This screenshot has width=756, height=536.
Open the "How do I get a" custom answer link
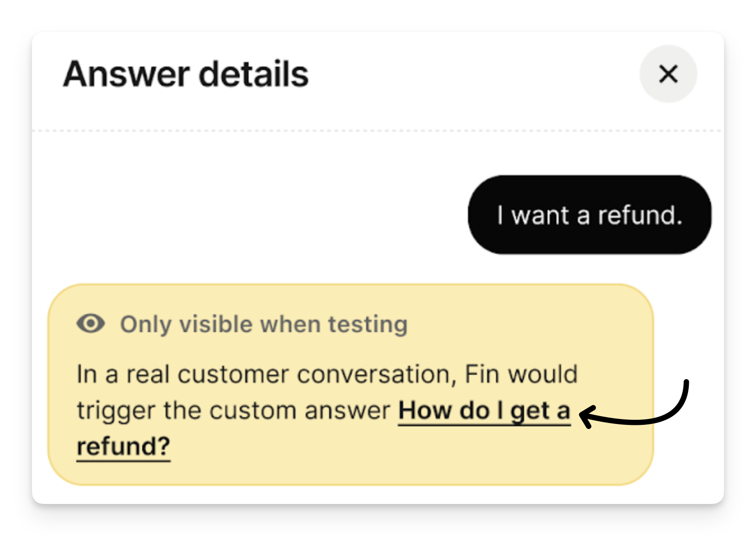pos(484,411)
